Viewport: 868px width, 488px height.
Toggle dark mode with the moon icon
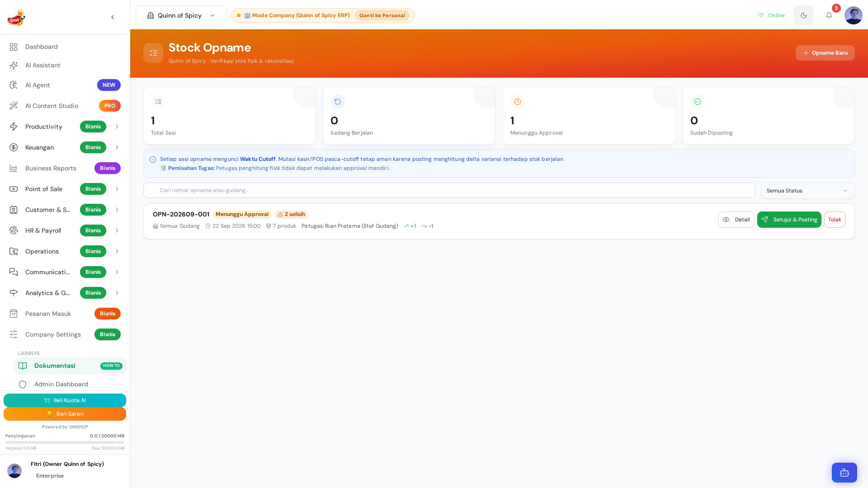(804, 15)
